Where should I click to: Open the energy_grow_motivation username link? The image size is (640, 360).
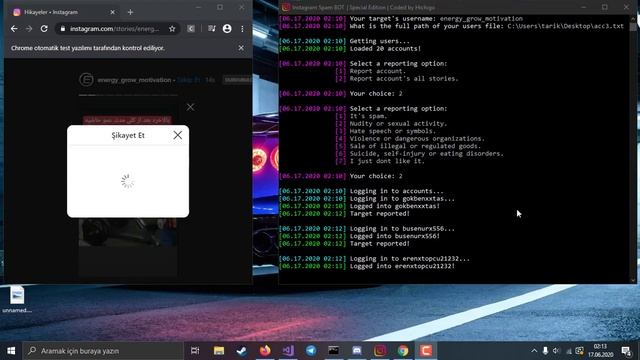[134, 80]
